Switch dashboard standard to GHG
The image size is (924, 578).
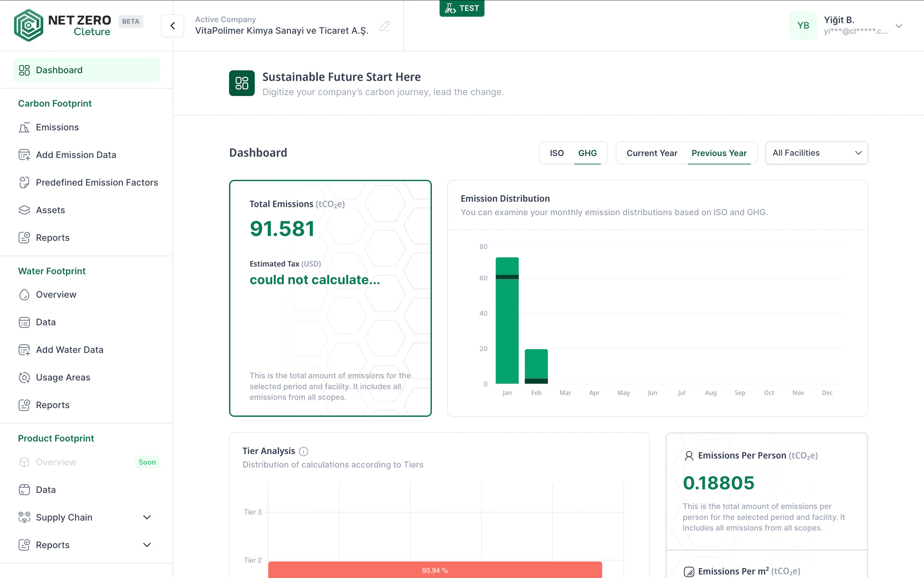(x=587, y=153)
